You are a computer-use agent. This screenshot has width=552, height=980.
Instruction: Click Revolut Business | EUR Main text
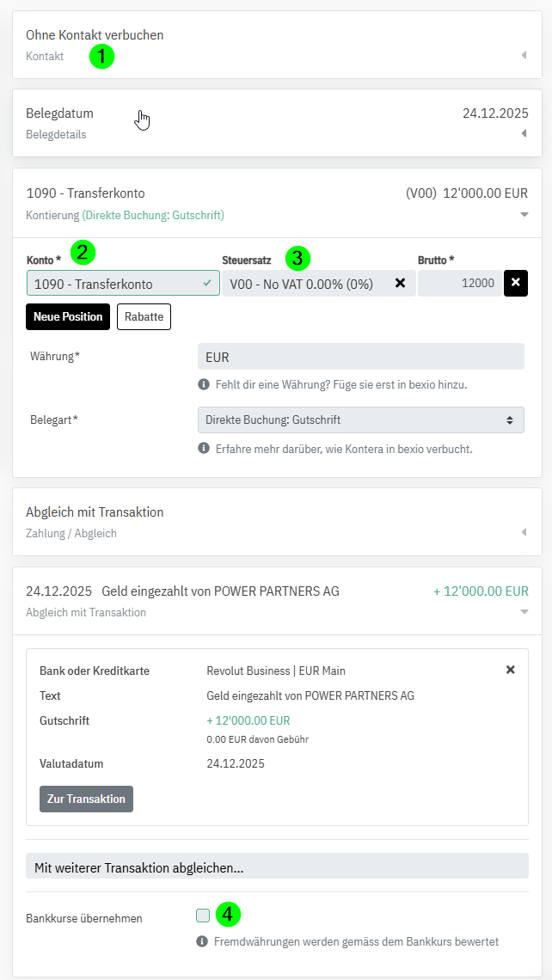276,671
